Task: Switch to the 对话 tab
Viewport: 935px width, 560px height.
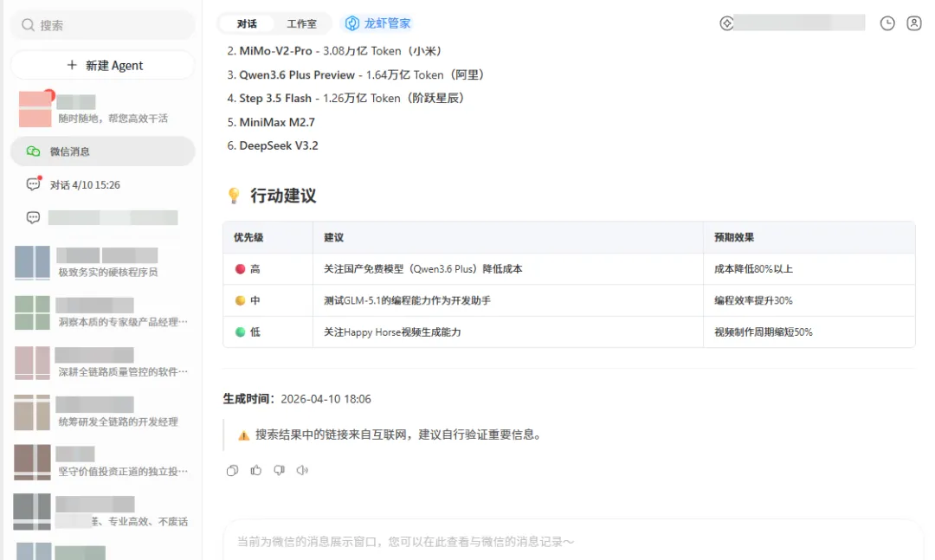Action: pos(246,24)
